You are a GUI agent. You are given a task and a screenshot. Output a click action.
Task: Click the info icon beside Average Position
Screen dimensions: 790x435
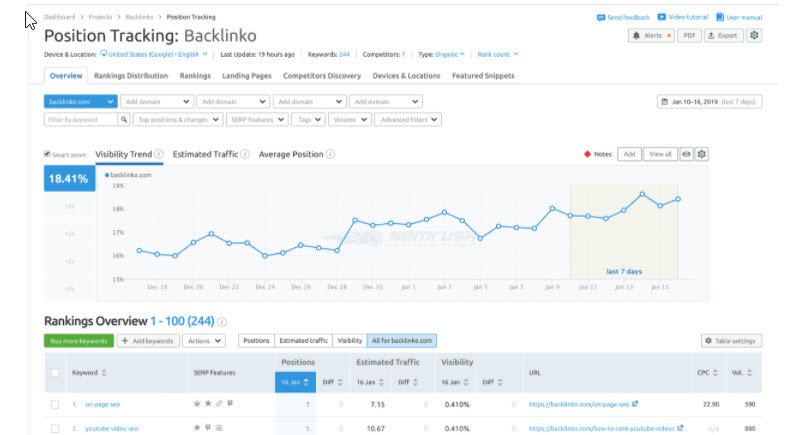[x=331, y=154]
